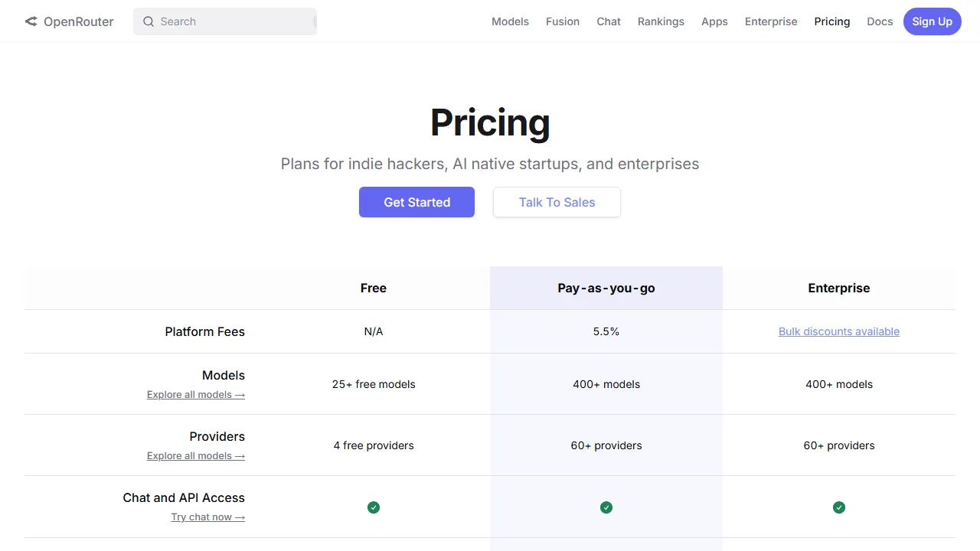Click the 4 free providers cell
980x551 pixels.
coord(374,445)
